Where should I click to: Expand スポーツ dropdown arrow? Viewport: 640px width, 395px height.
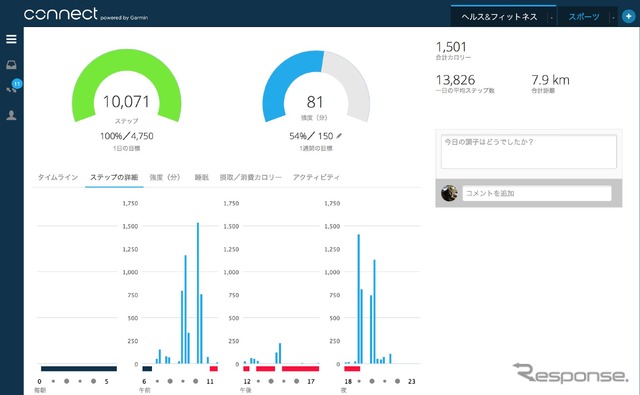[x=613, y=18]
